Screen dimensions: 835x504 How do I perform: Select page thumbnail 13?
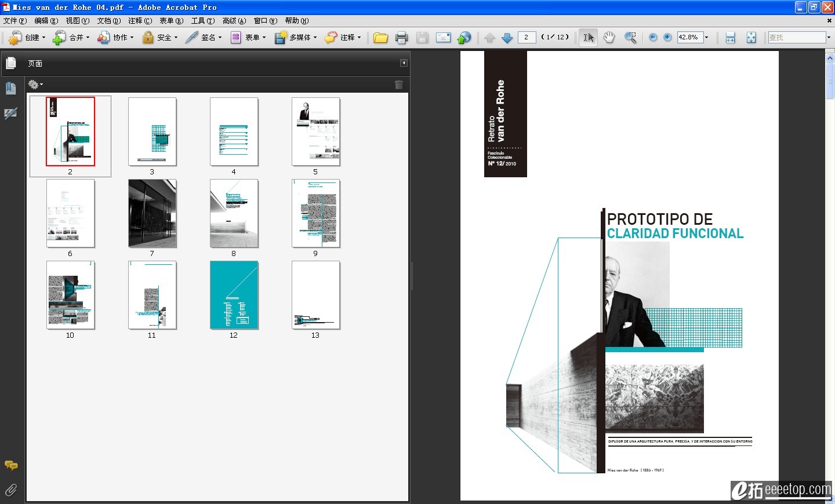click(x=316, y=295)
